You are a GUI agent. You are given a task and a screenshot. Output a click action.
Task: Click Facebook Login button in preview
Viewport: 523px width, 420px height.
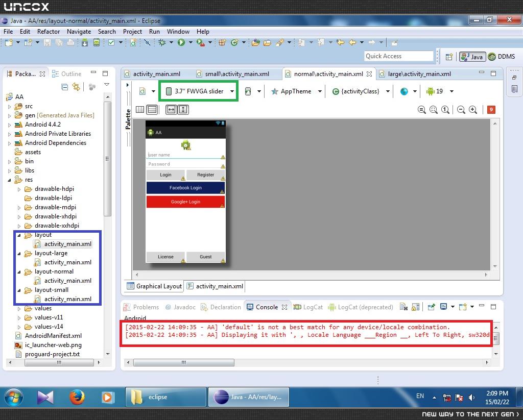[185, 188]
